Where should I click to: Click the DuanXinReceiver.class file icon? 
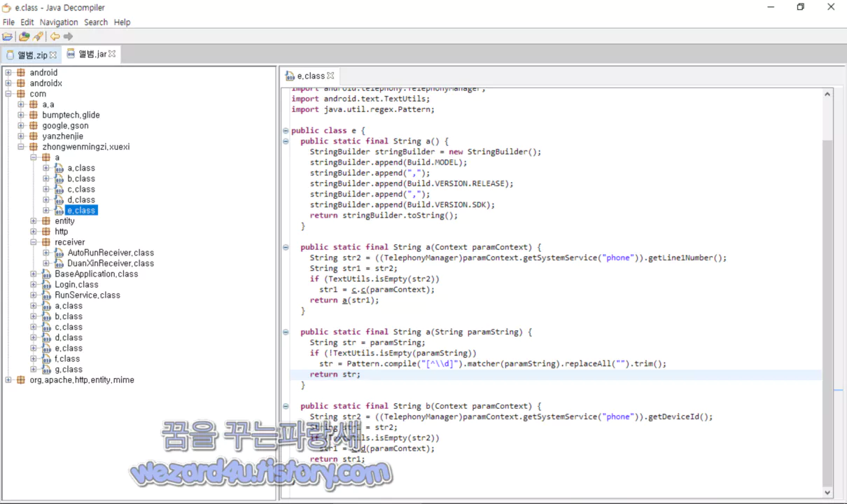[59, 263]
